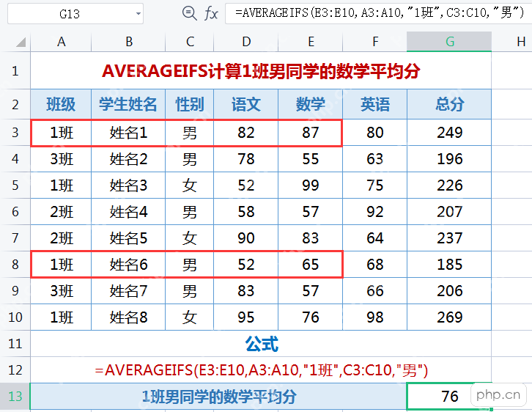Viewport: 532px width, 412px height.
Task: Select cell containing 姓名4
Action: click(x=128, y=212)
